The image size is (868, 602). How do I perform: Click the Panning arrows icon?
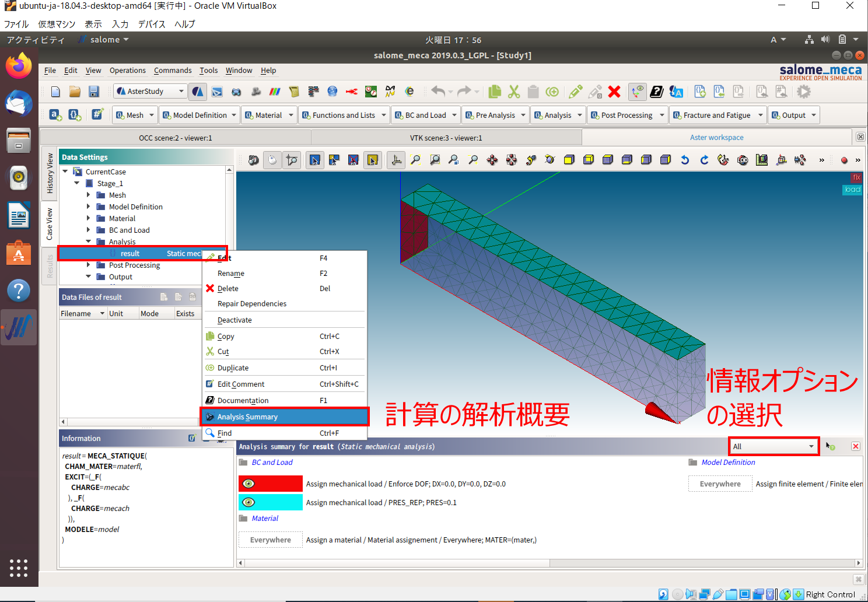[492, 160]
